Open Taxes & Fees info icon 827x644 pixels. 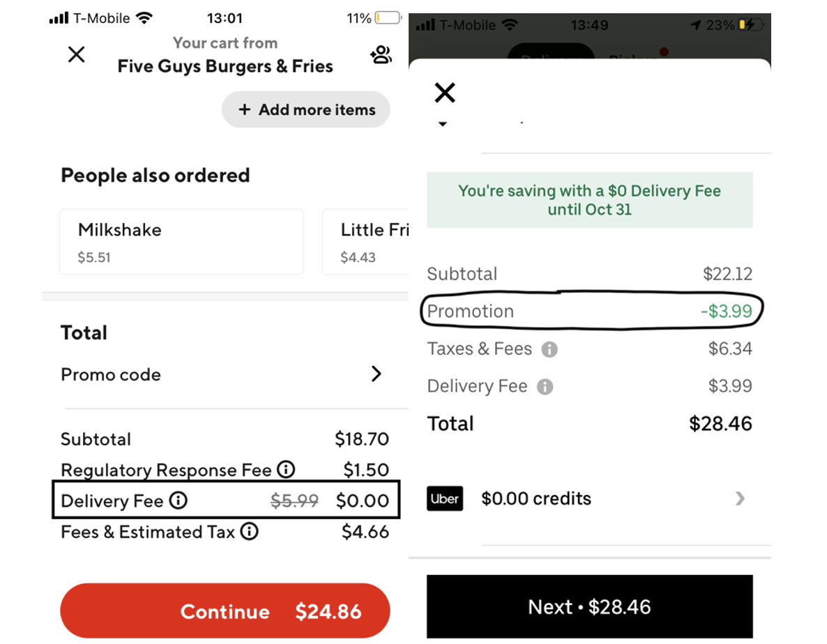[549, 349]
